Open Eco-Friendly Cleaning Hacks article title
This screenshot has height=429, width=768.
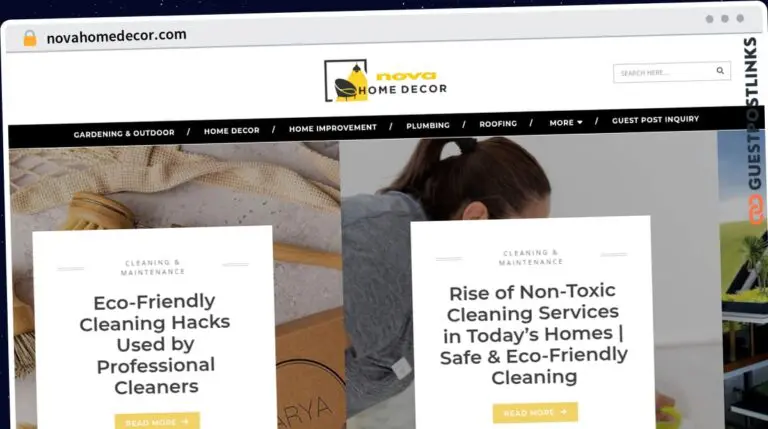155,344
